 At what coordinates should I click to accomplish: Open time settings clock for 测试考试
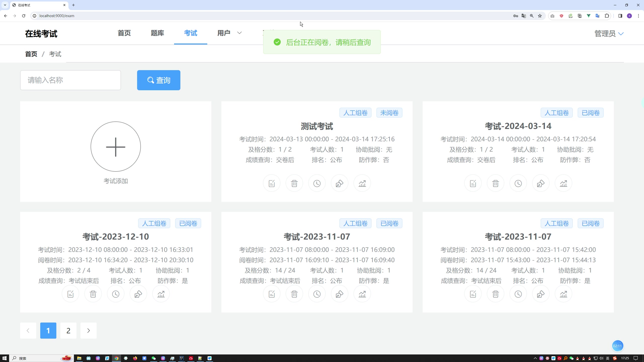[317, 183]
